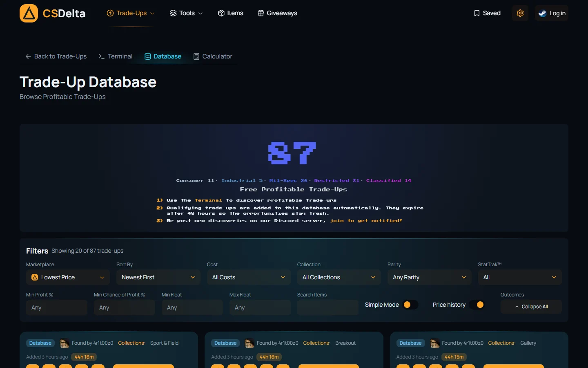
Task: Open the Calculator tab
Action: 213,56
